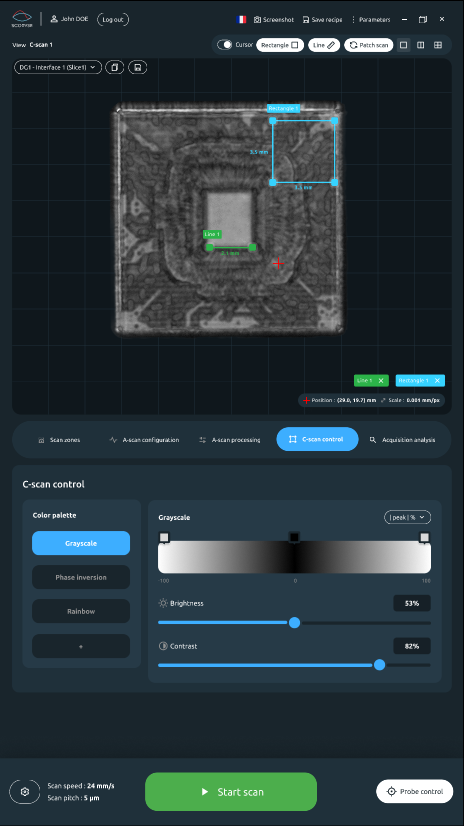Screen dimensions: 464x826
Task: Select the Rectangle drawing tool
Action: pyautogui.click(x=280, y=45)
